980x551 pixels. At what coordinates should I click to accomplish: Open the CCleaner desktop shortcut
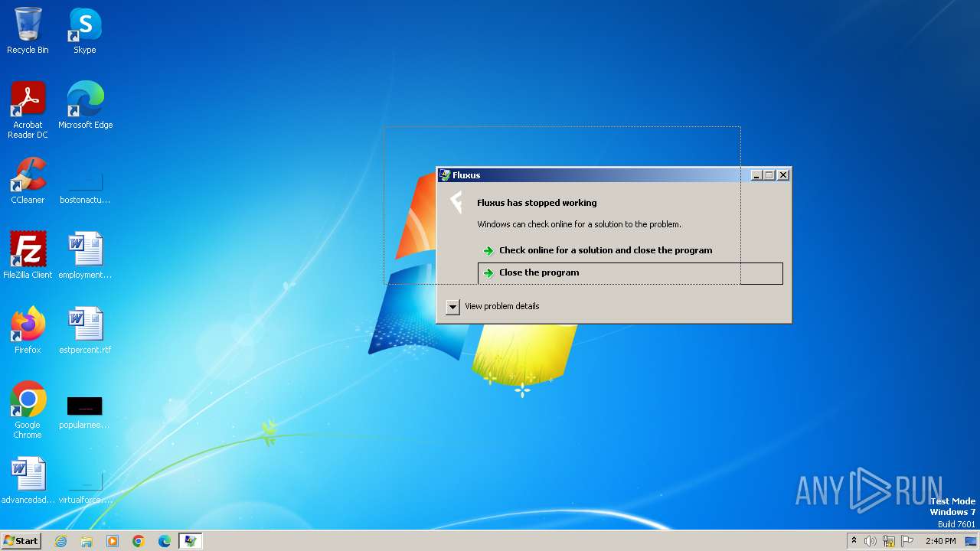pyautogui.click(x=28, y=181)
